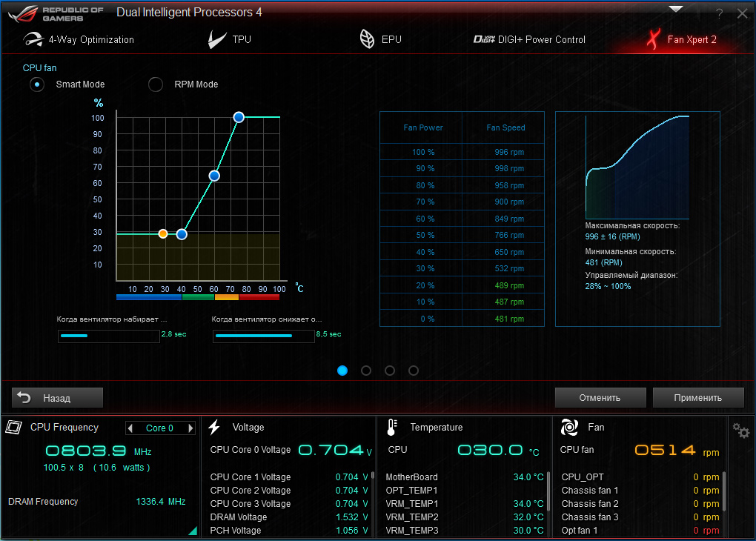Click the Fan Xpert red X icon
The image size is (756, 541).
click(x=653, y=39)
